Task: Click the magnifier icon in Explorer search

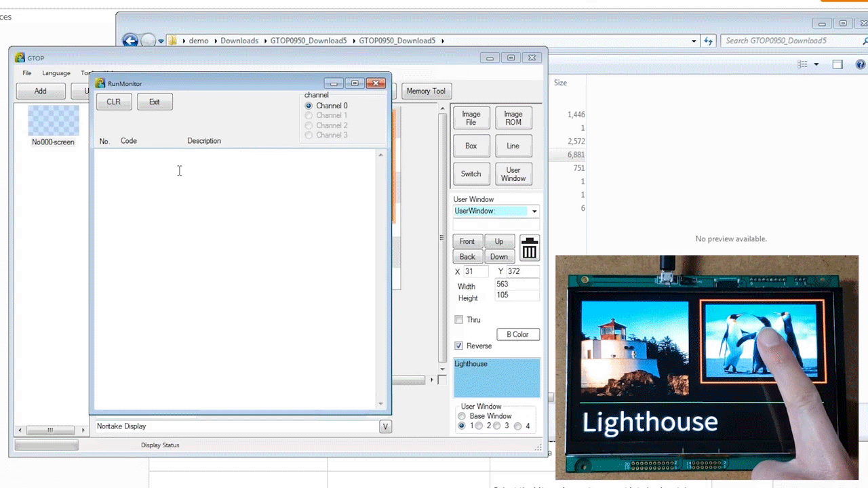Action: 865,41
